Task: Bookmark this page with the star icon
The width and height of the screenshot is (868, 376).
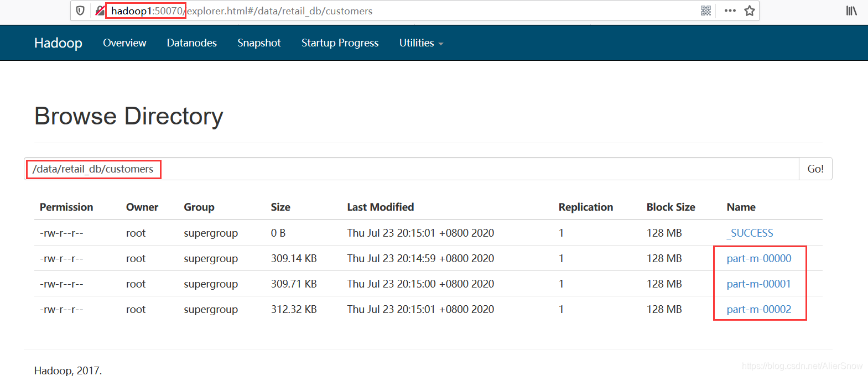Action: pos(750,11)
